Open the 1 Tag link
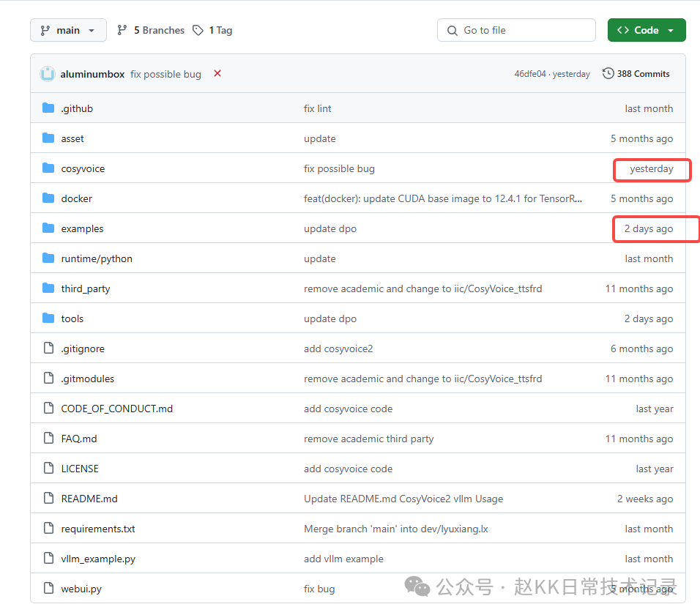700x615 pixels. coord(212,30)
